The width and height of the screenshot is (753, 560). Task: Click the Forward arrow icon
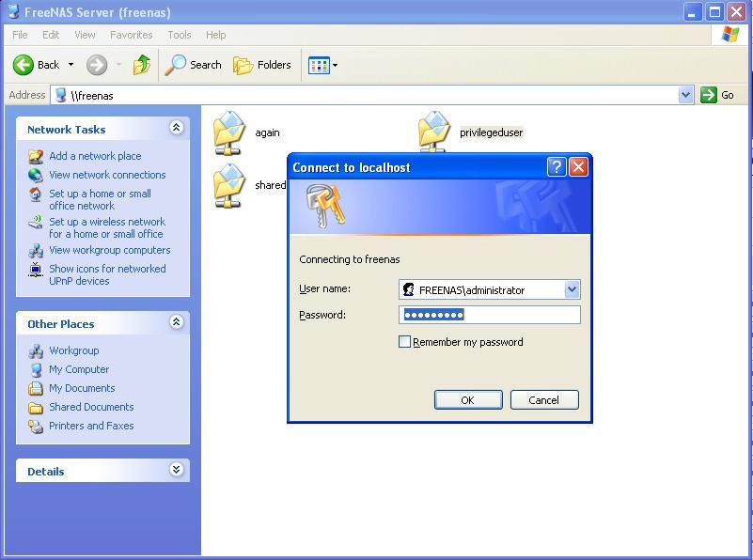coord(97,65)
